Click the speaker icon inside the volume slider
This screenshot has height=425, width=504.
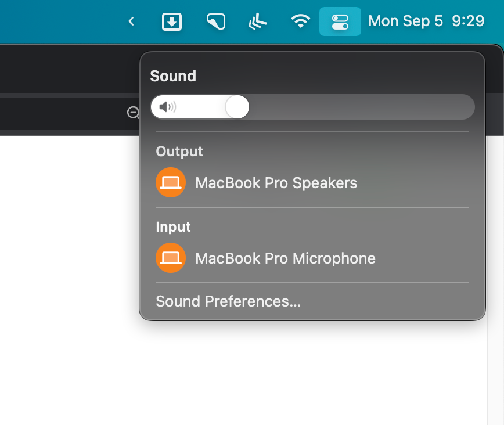click(167, 107)
